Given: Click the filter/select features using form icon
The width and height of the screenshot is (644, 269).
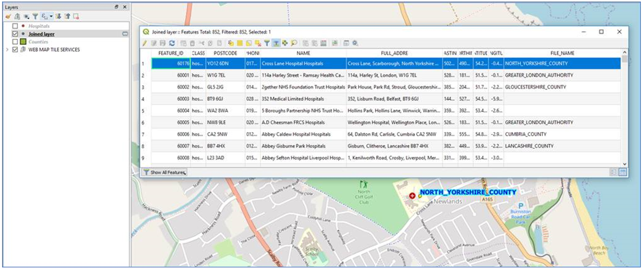Looking at the screenshot, I should [267, 43].
